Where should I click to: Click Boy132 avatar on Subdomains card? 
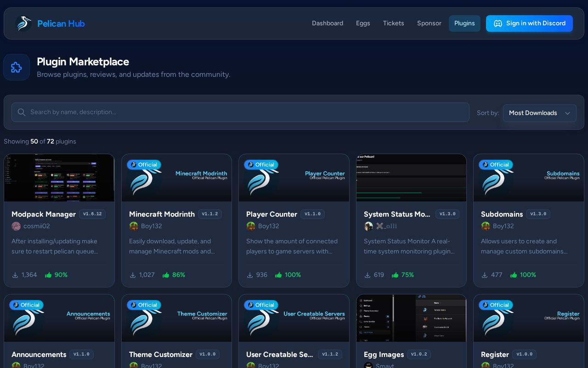(486, 226)
